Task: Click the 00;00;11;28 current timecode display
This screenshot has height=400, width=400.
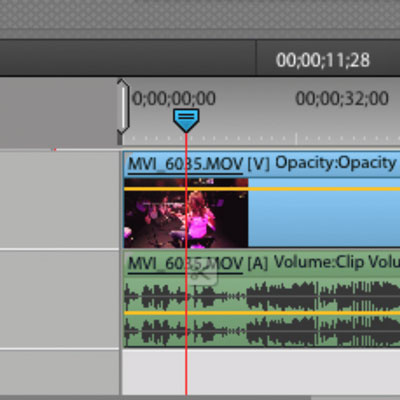Action: (x=323, y=60)
